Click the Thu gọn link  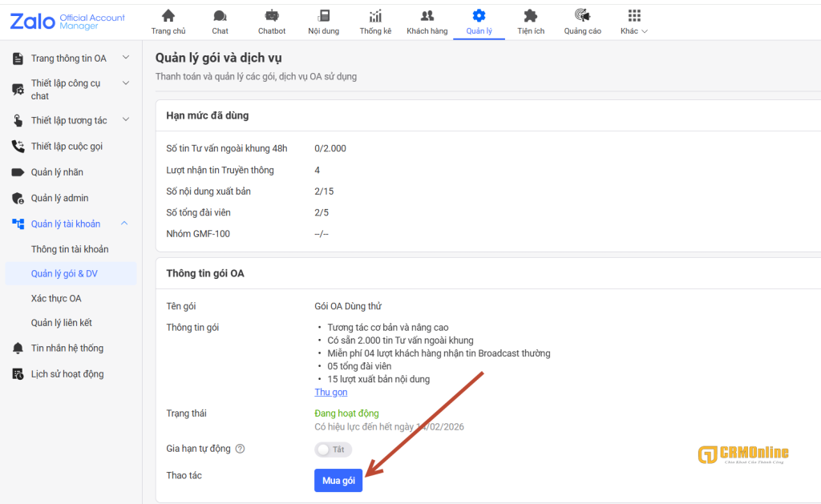(x=331, y=392)
